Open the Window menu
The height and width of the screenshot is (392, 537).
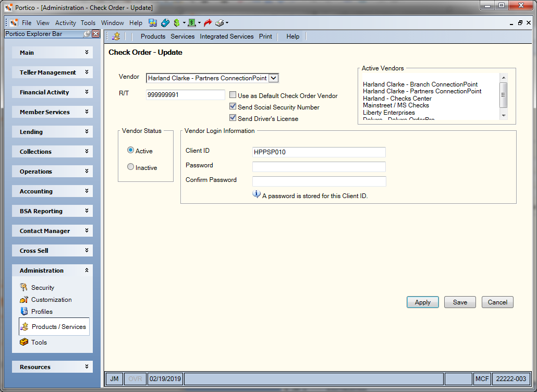(x=112, y=23)
